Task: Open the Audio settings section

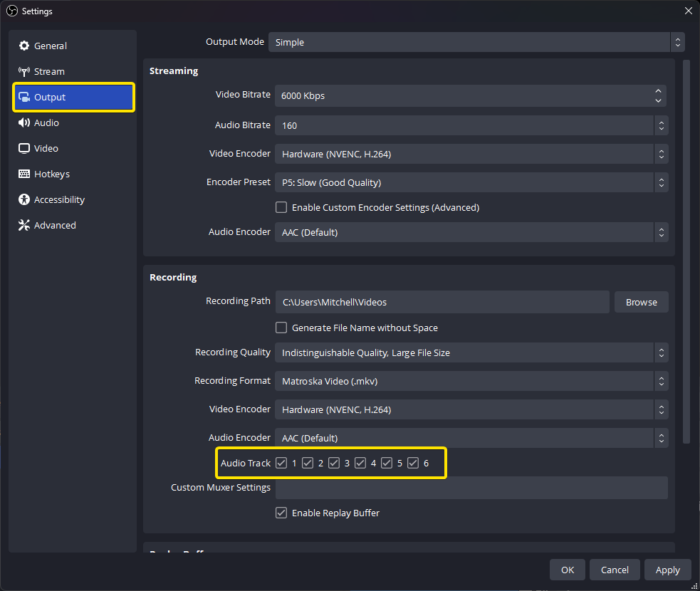Action: 47,122
